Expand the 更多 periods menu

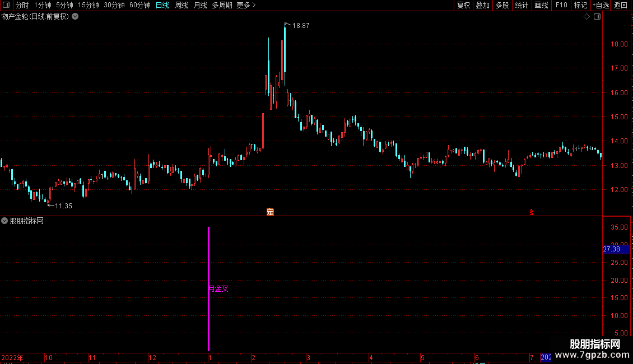(x=246, y=5)
